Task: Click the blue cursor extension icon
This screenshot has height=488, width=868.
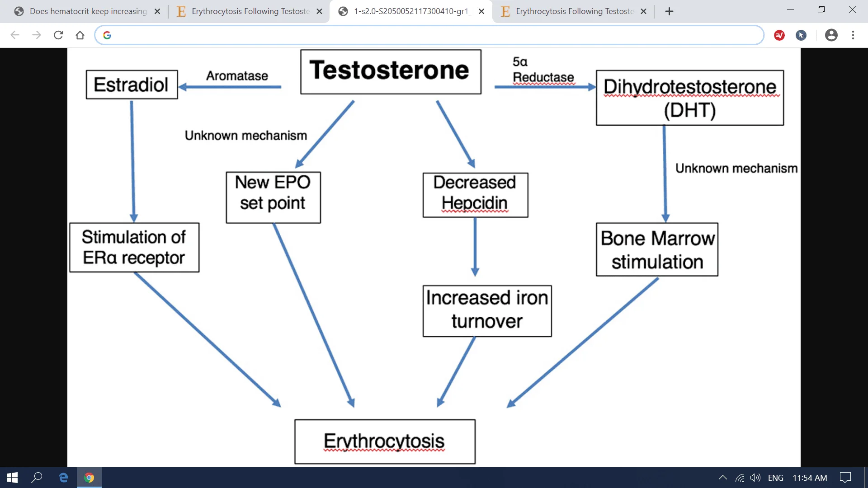Action: coord(801,35)
